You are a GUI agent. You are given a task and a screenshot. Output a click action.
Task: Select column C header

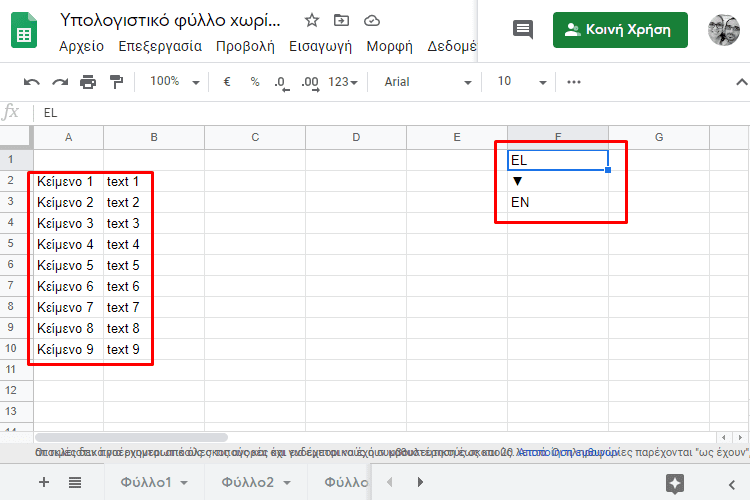255,138
